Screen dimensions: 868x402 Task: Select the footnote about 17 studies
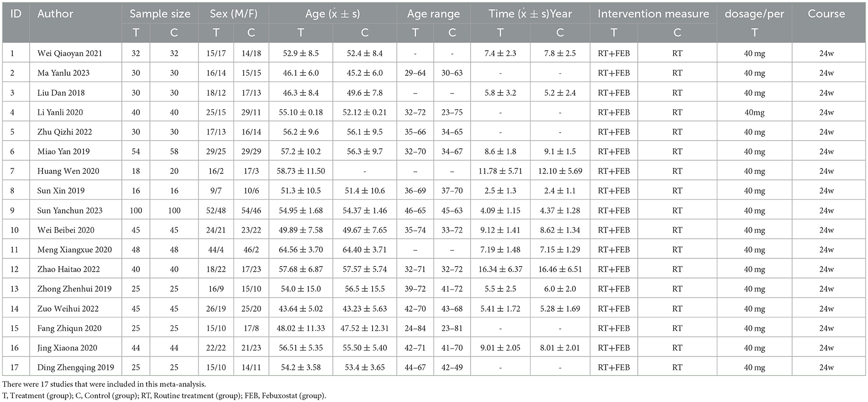click(104, 385)
